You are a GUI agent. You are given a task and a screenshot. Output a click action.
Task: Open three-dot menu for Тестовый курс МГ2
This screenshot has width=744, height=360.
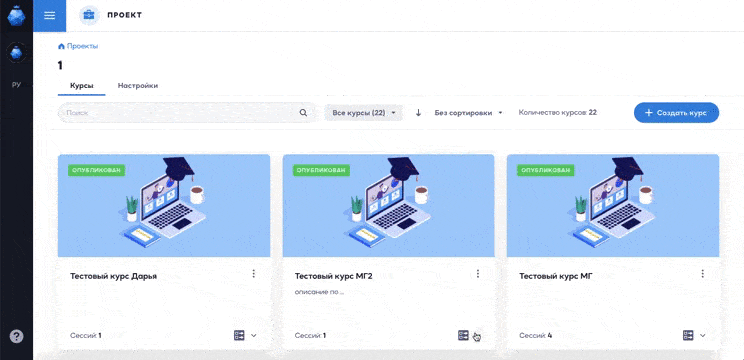(x=478, y=274)
